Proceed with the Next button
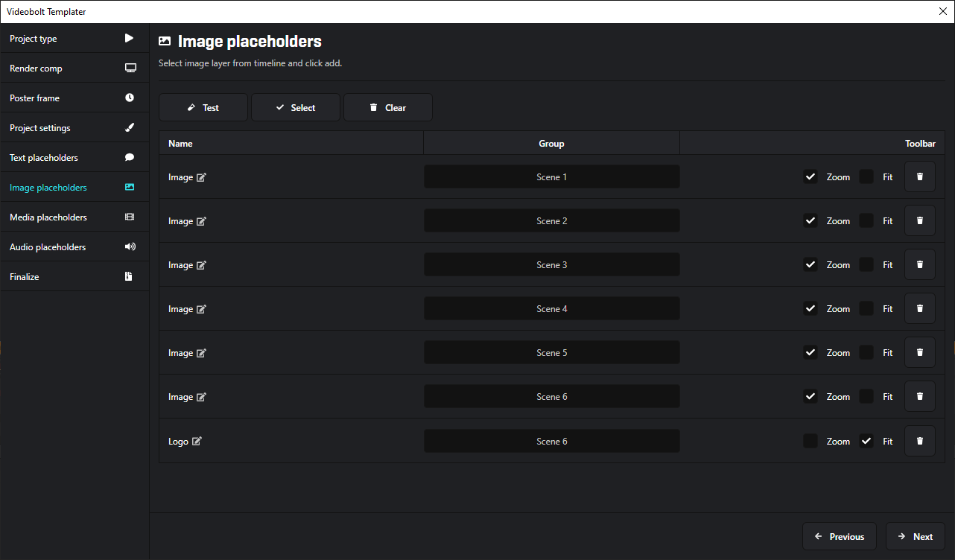This screenshot has width=955, height=560. tap(915, 537)
